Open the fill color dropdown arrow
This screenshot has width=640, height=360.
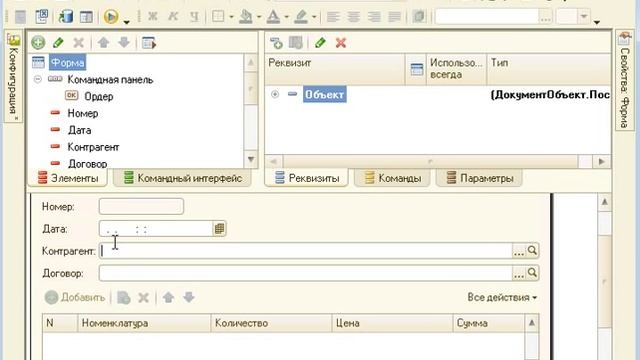[x=259, y=17]
